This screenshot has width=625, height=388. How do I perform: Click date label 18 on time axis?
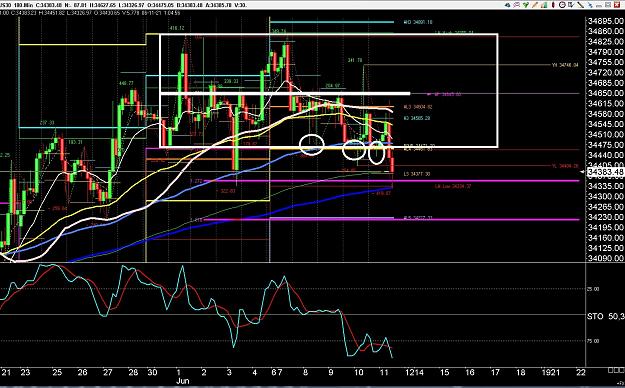coord(521,372)
